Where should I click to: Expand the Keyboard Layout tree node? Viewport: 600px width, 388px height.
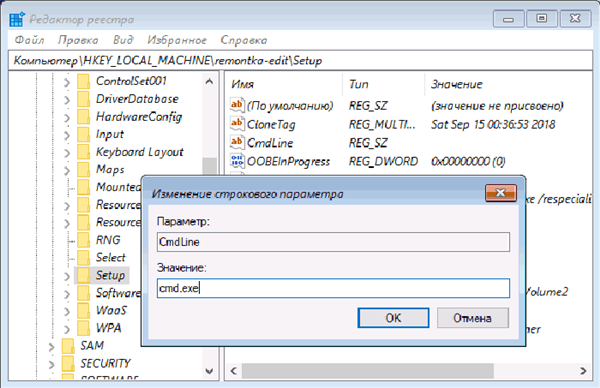click(67, 153)
